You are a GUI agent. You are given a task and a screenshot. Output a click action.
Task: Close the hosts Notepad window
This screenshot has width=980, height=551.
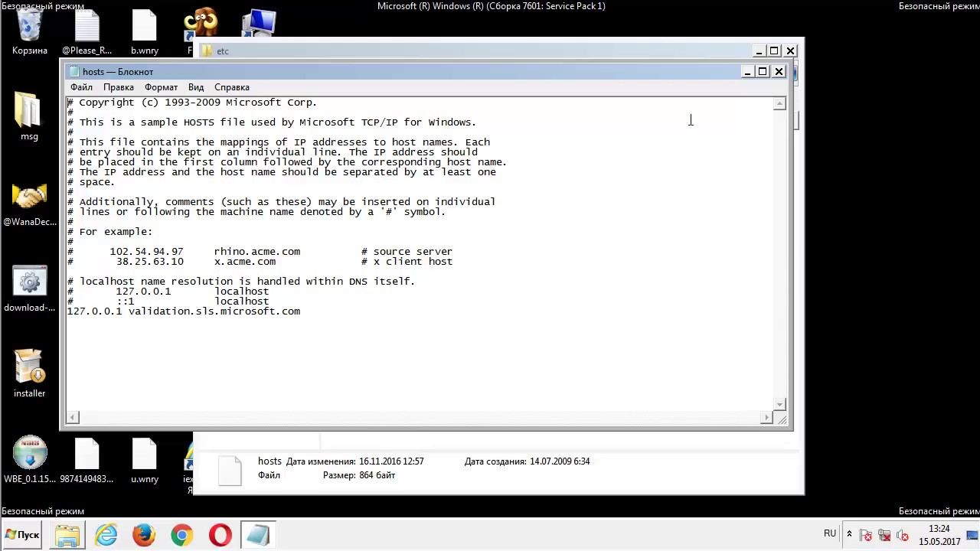point(779,72)
